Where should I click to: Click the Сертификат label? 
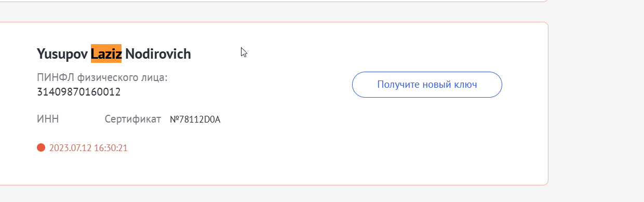133,119
